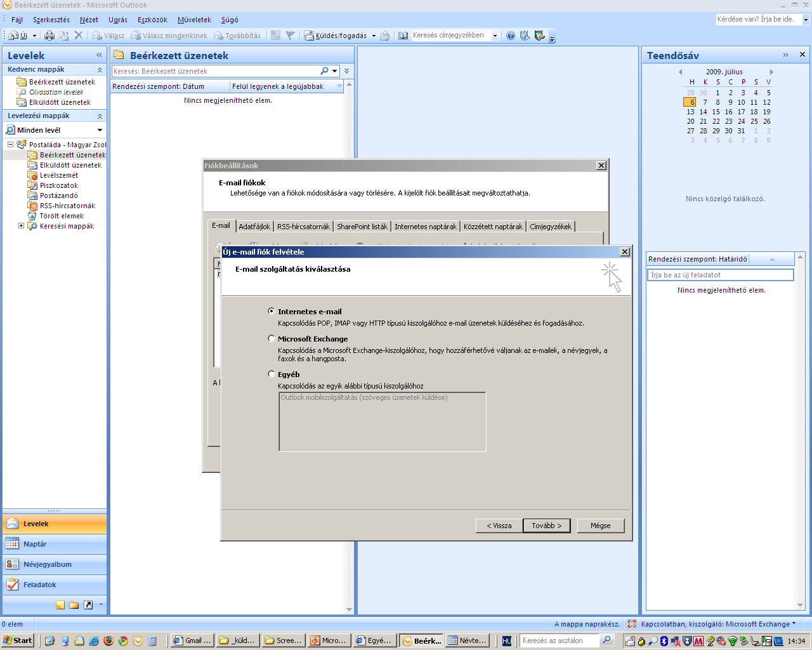Switch to the Adatfájlok tab
812x650 pixels.
[254, 227]
